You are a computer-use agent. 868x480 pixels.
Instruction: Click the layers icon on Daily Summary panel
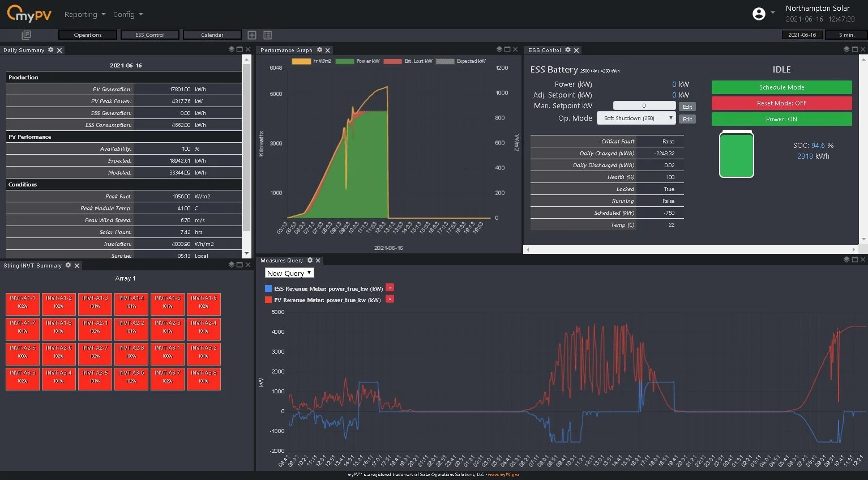231,49
